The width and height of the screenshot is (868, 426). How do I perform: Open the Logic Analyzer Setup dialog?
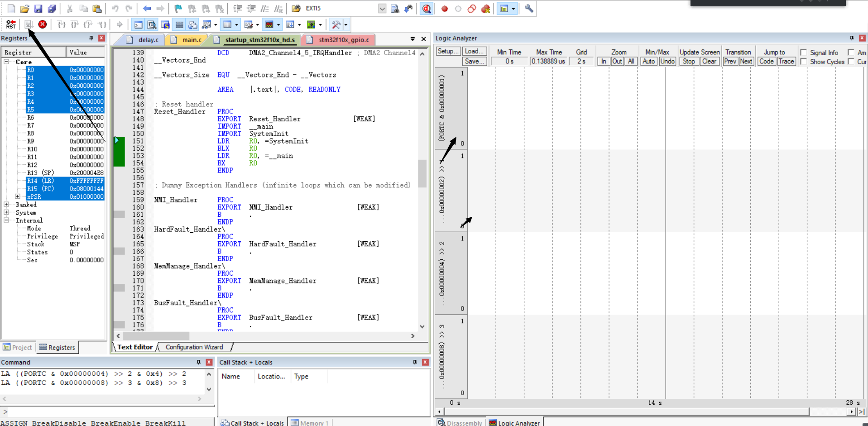pyautogui.click(x=448, y=51)
